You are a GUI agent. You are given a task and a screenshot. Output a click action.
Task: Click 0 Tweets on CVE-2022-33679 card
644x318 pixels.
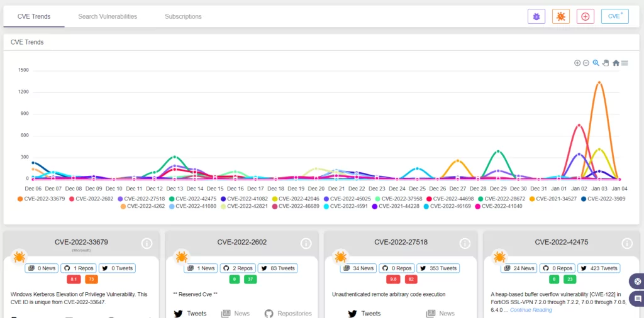pos(117,268)
